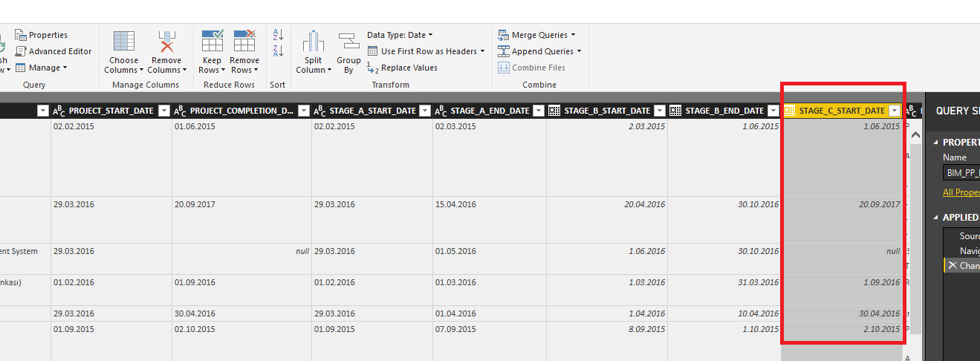Select the STAGE_A_END_DATE column header
The height and width of the screenshot is (361, 980).
tap(490, 111)
